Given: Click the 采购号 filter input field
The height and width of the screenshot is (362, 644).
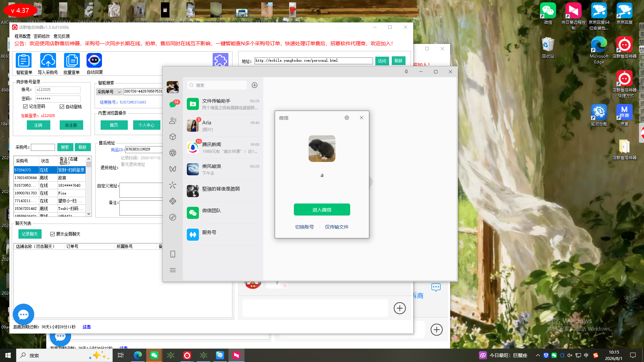Looking at the screenshot, I should coord(43,147).
